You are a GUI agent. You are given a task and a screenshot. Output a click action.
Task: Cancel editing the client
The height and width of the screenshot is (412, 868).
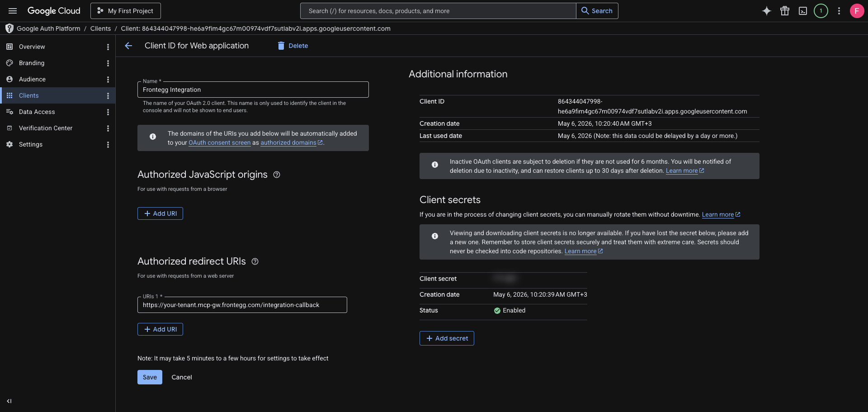[x=182, y=377]
